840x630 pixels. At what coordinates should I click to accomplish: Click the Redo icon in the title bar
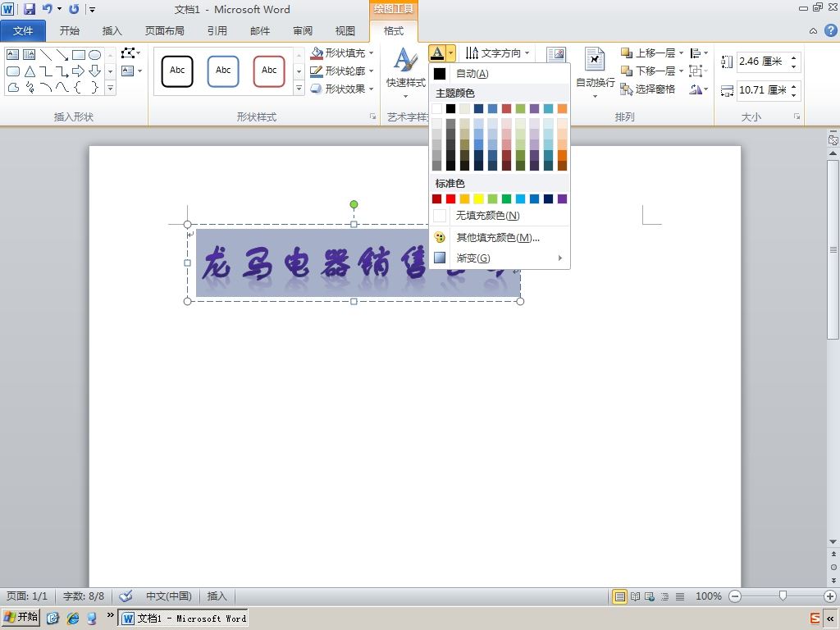click(x=74, y=8)
